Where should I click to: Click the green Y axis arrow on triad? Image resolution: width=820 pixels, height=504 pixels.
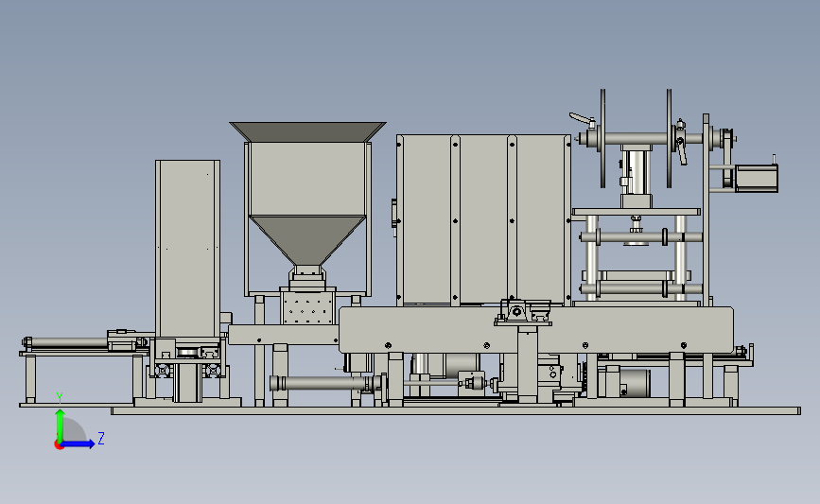[x=60, y=425]
